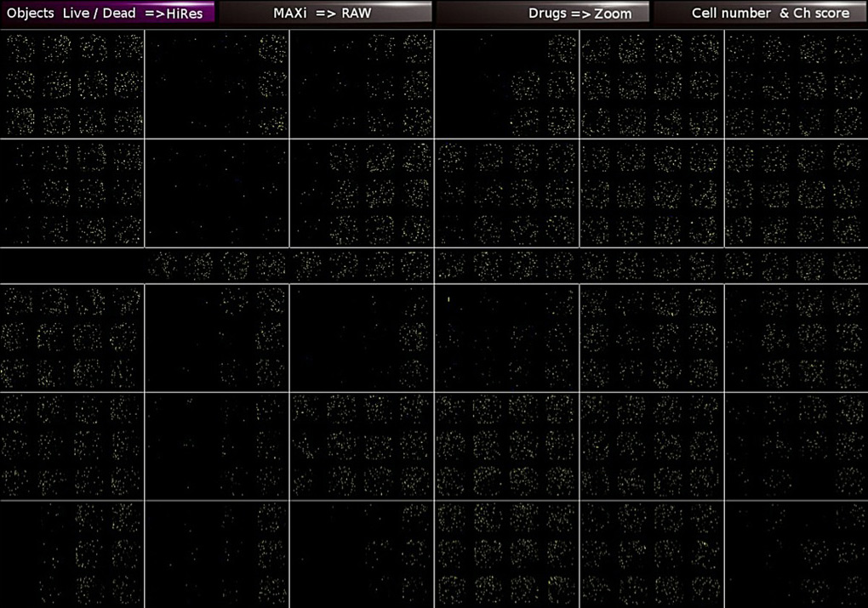Show Cell number & Ch score

click(x=761, y=13)
